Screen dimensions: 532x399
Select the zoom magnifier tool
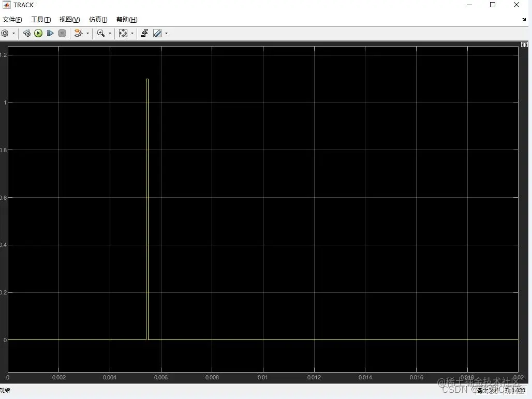(101, 33)
